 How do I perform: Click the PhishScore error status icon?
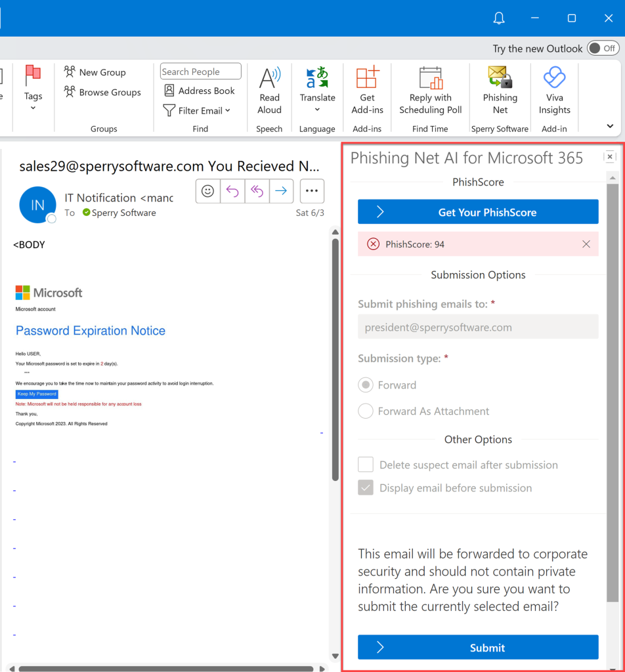click(x=373, y=244)
